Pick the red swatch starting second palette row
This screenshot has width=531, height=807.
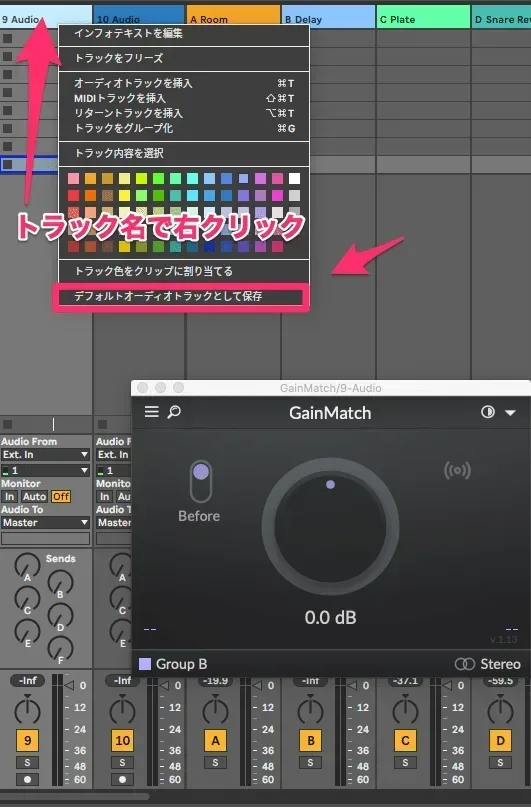coord(74,196)
